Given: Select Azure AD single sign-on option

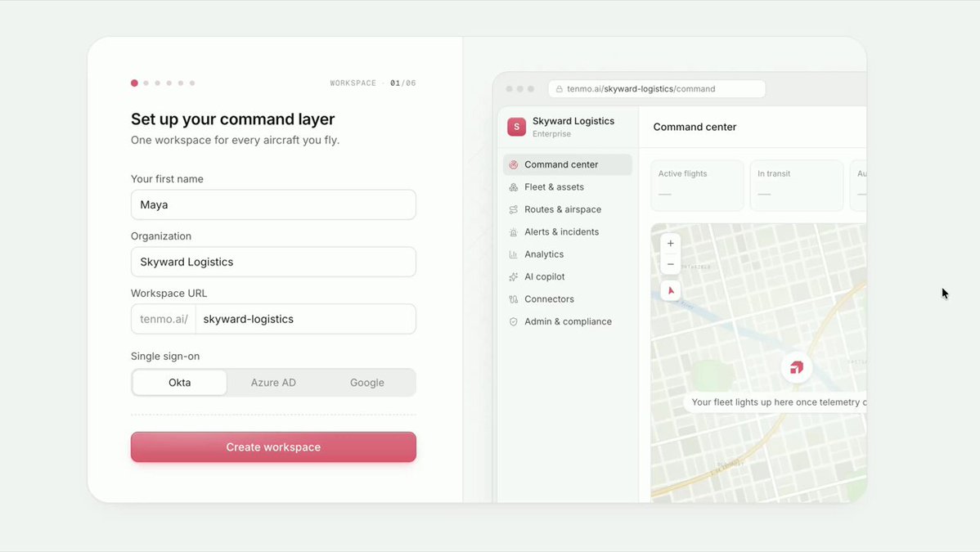Looking at the screenshot, I should click(x=273, y=383).
